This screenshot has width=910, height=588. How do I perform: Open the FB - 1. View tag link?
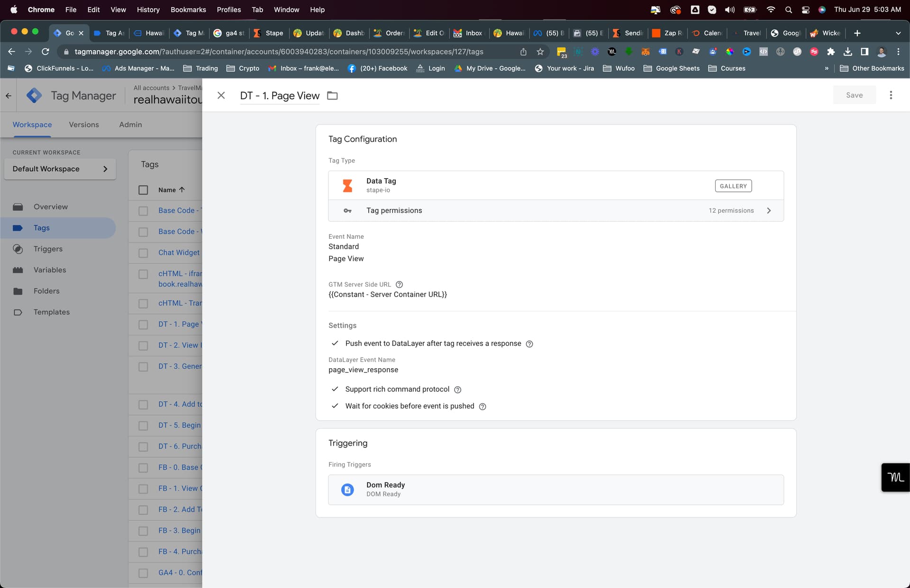(x=180, y=488)
